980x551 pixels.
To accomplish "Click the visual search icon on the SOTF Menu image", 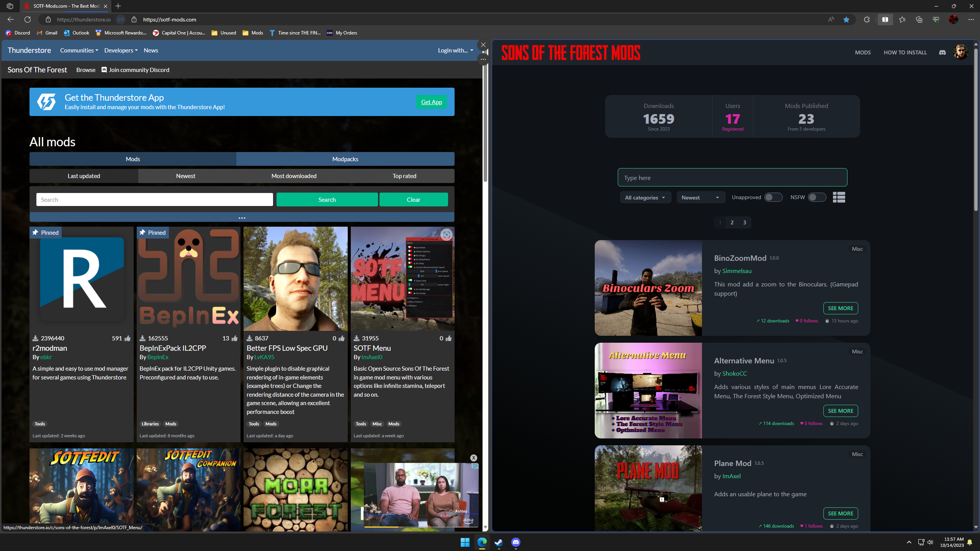I will [446, 235].
